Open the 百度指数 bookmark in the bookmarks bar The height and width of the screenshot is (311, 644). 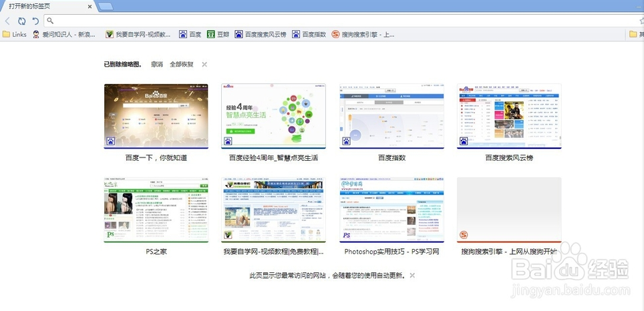309,35
